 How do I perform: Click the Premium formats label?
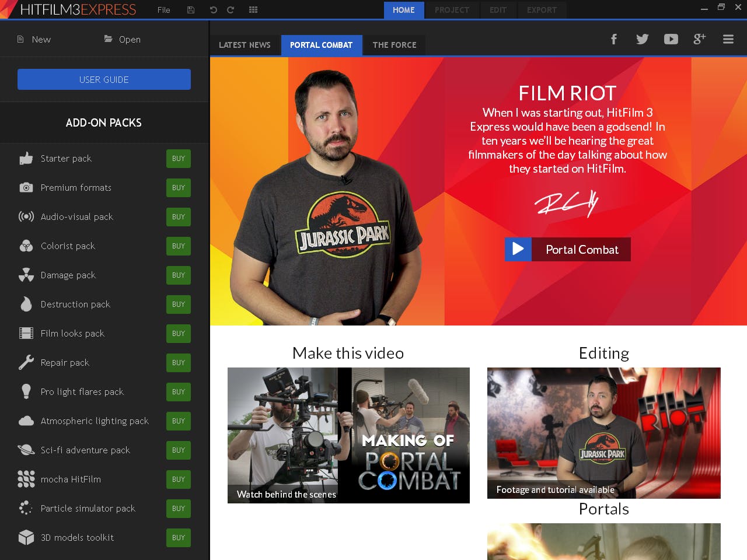pyautogui.click(x=76, y=188)
